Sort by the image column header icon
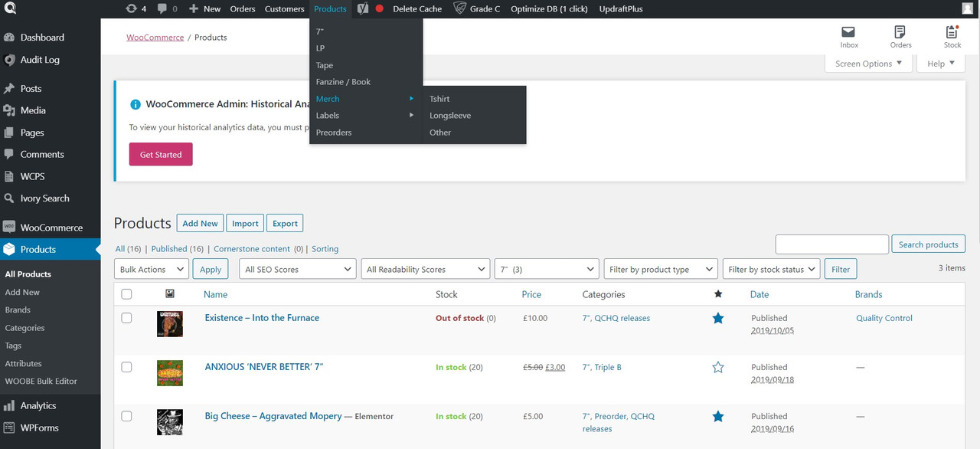Screen dimensions: 980x449 coord(169,294)
